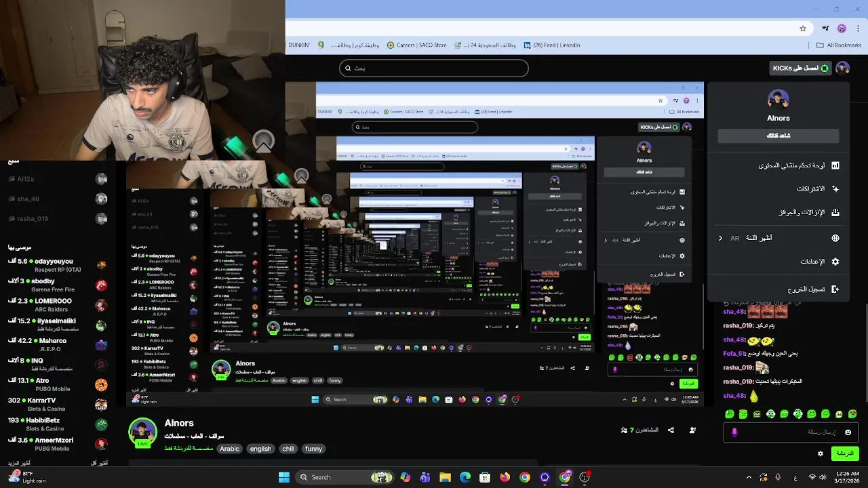
Task: Open the browser three-dot menu
Action: pos(858,28)
